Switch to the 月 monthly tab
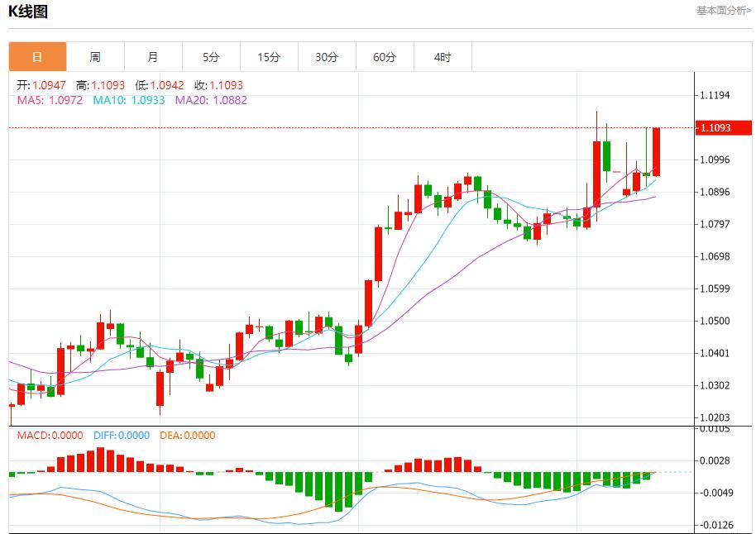The height and width of the screenshot is (534, 756). 153,57
